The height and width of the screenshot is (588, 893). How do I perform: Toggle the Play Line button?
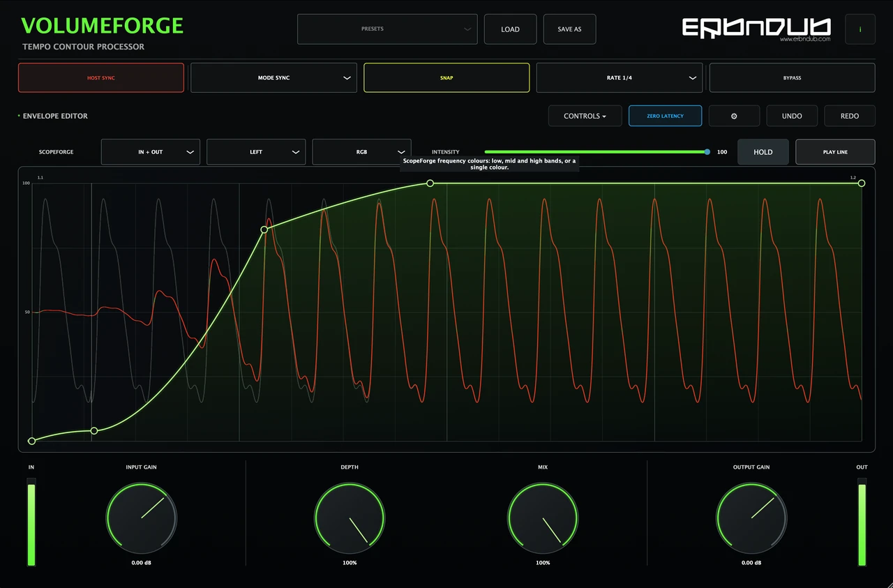(x=835, y=152)
